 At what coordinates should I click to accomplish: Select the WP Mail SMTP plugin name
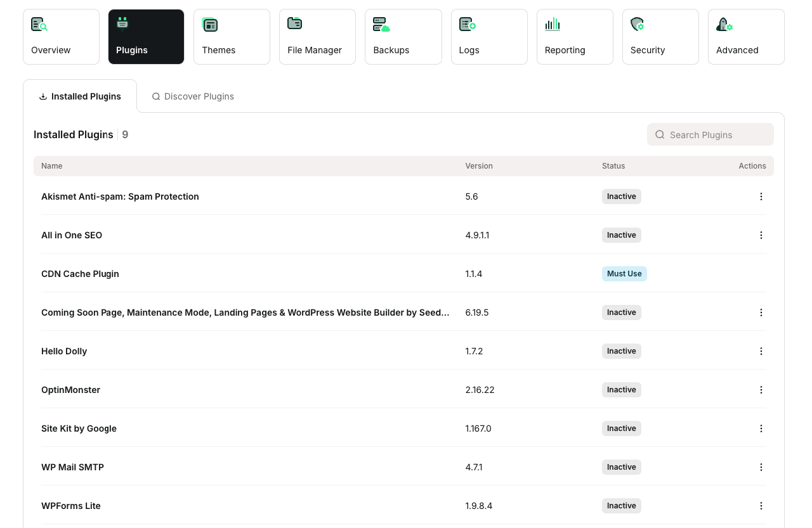[72, 467]
